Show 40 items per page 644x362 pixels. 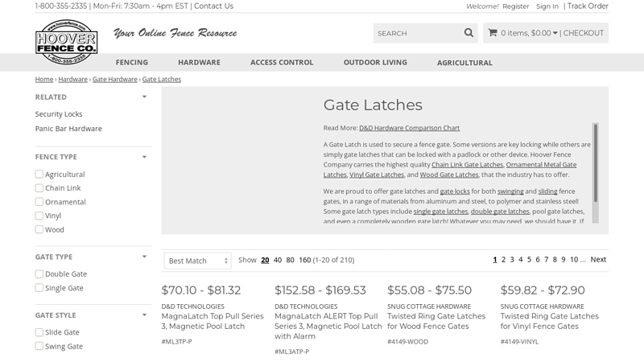[x=278, y=260]
